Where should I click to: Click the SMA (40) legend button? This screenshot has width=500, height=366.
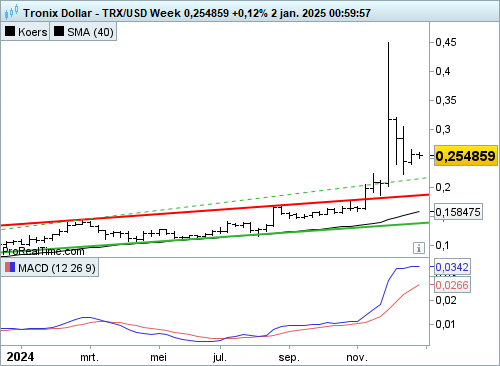pyautogui.click(x=83, y=32)
